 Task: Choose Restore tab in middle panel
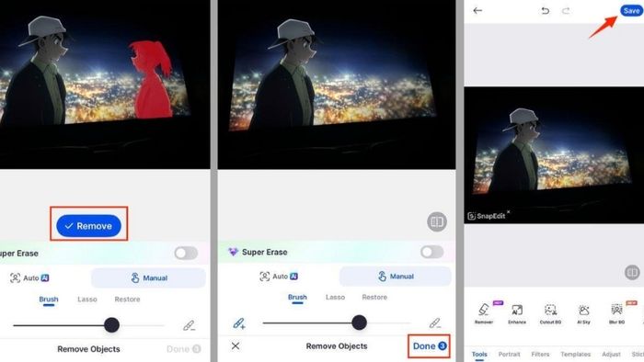(374, 297)
